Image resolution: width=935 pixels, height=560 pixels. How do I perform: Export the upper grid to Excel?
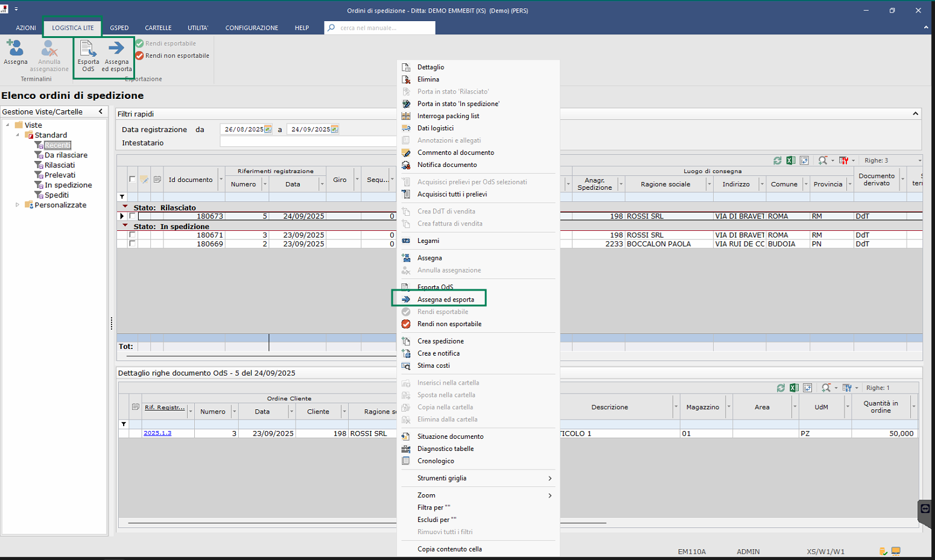point(791,160)
